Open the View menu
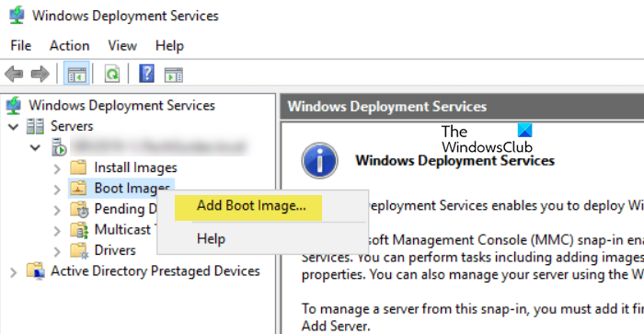The width and height of the screenshot is (644, 334). click(x=122, y=46)
